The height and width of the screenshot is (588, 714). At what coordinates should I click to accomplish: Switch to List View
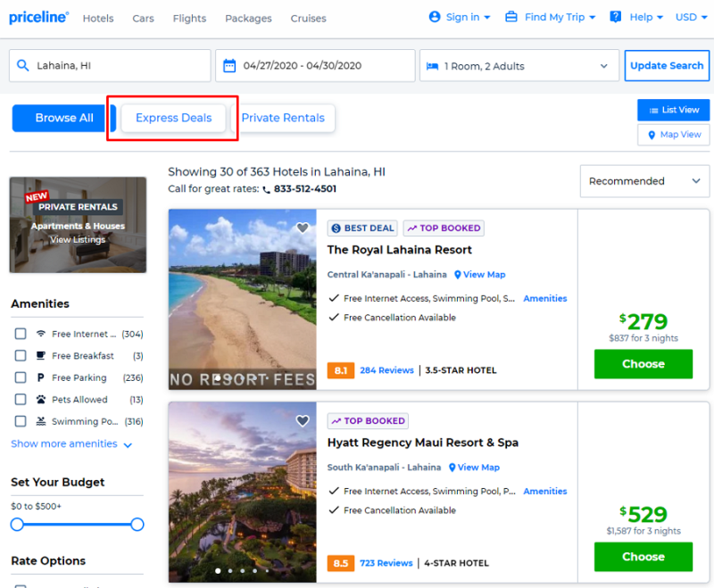tap(674, 110)
